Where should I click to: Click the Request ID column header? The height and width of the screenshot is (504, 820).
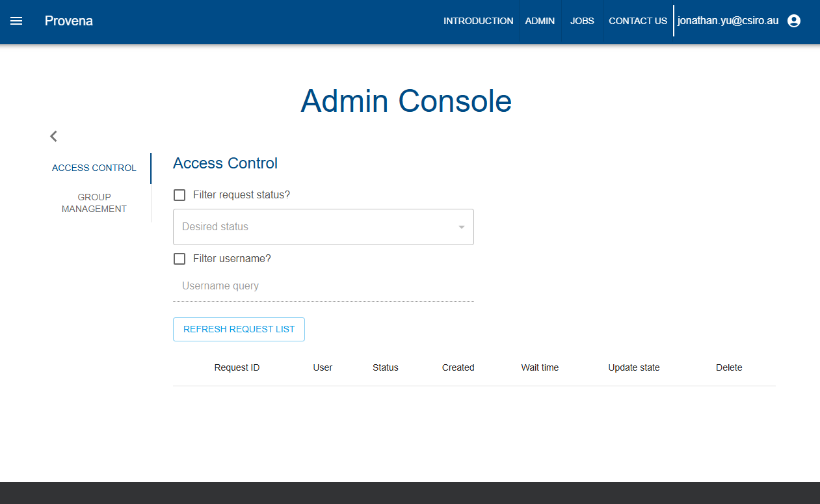click(237, 367)
